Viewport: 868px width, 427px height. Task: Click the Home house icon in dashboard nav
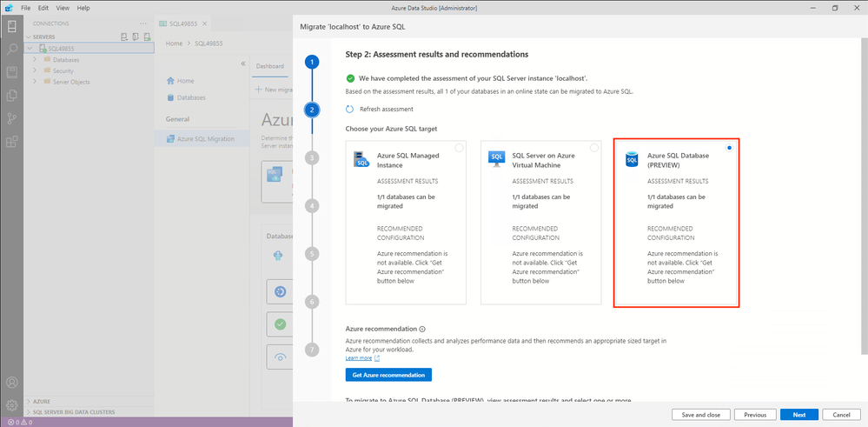(x=170, y=81)
